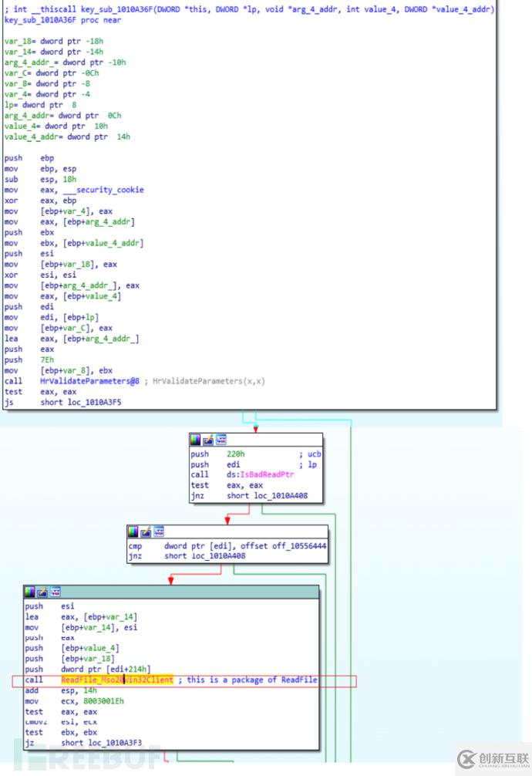
Task: Click the ___security_cookie symbol
Action: point(103,190)
